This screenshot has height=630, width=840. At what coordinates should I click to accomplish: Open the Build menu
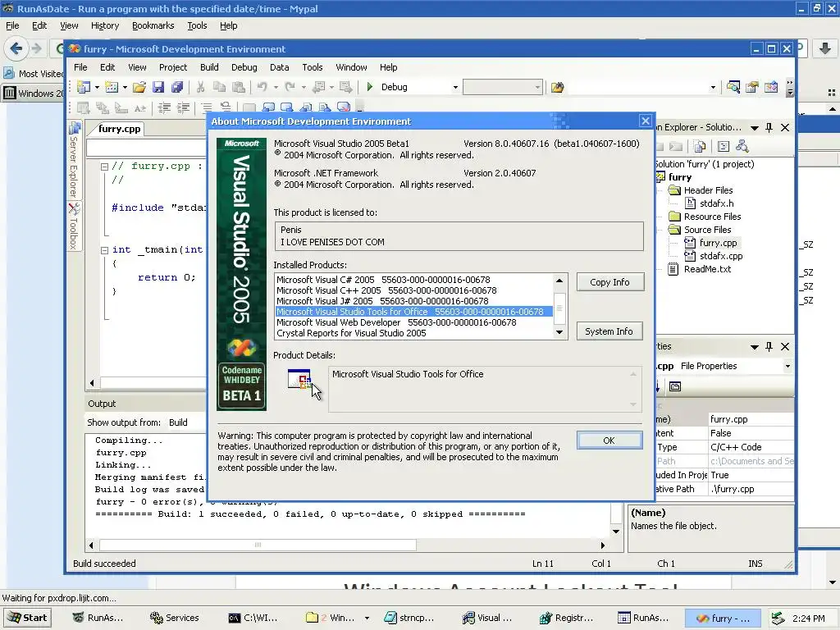[209, 67]
